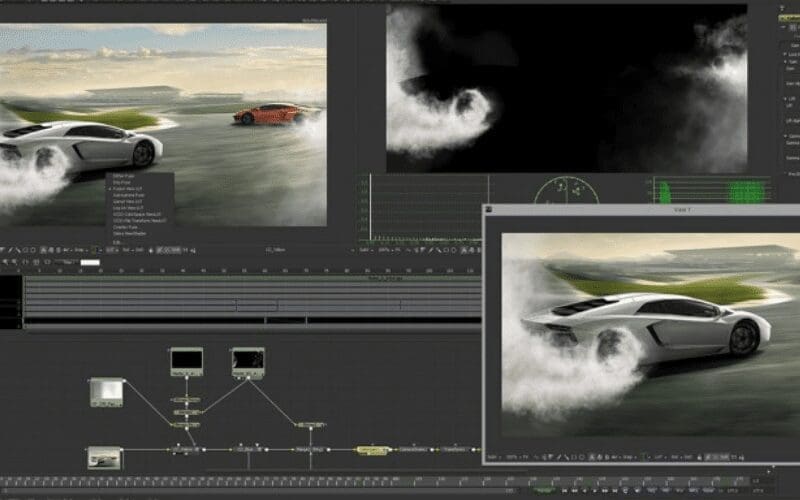Open Snap dropdown in View 1 window toolbar

631,457
